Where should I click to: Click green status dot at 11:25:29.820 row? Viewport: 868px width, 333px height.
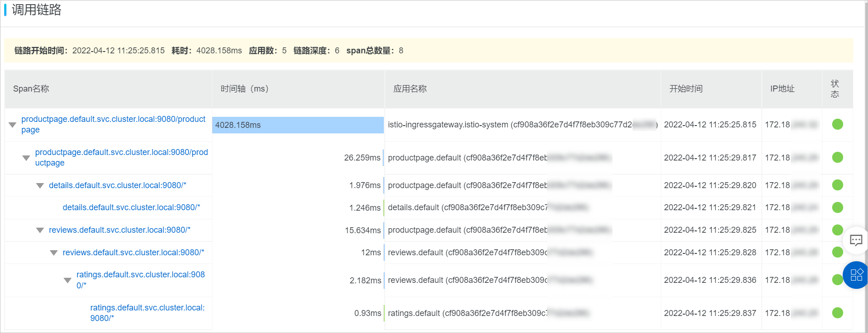click(837, 185)
